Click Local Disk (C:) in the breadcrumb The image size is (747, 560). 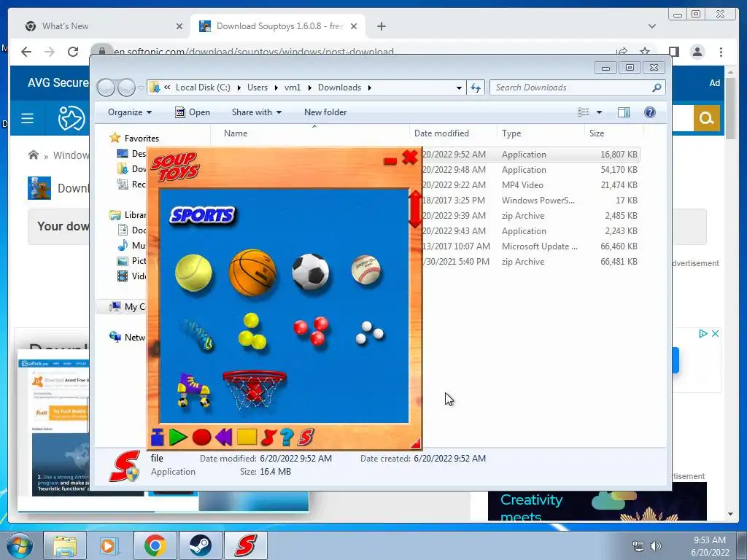203,87
